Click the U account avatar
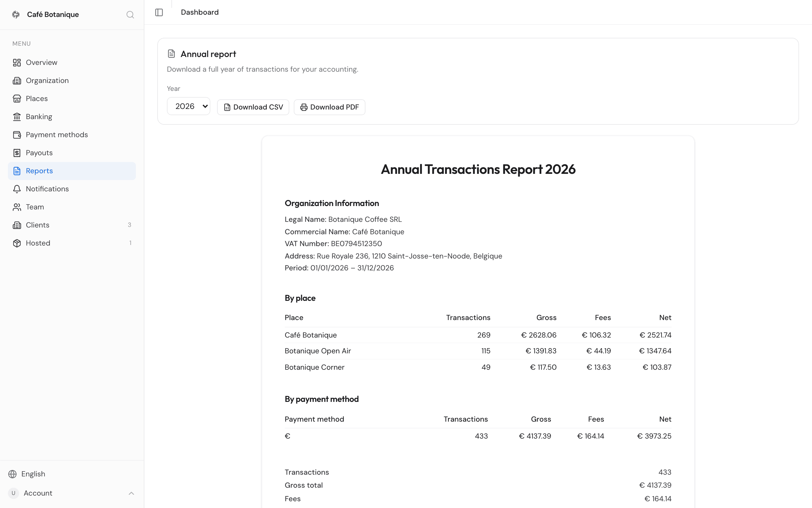Screen dimensions: 812x508 pyautogui.click(x=14, y=493)
